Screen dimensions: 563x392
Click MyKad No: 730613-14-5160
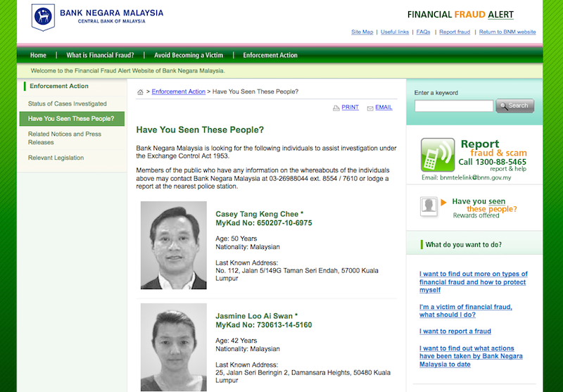click(263, 325)
